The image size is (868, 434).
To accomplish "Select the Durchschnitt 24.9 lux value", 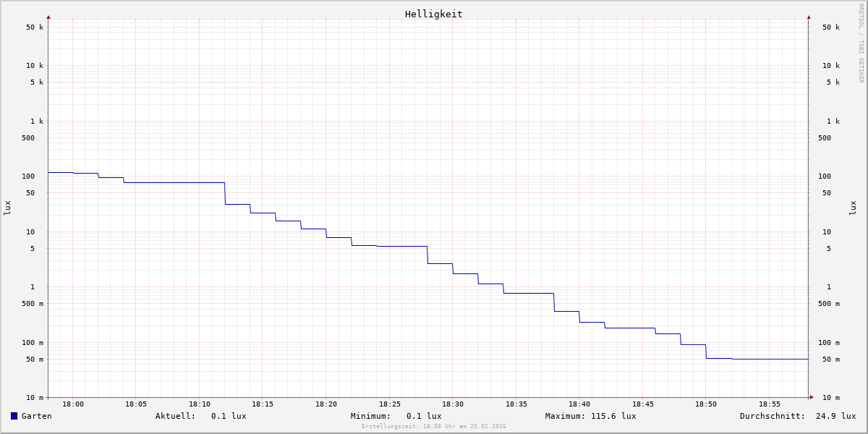I will point(836,416).
